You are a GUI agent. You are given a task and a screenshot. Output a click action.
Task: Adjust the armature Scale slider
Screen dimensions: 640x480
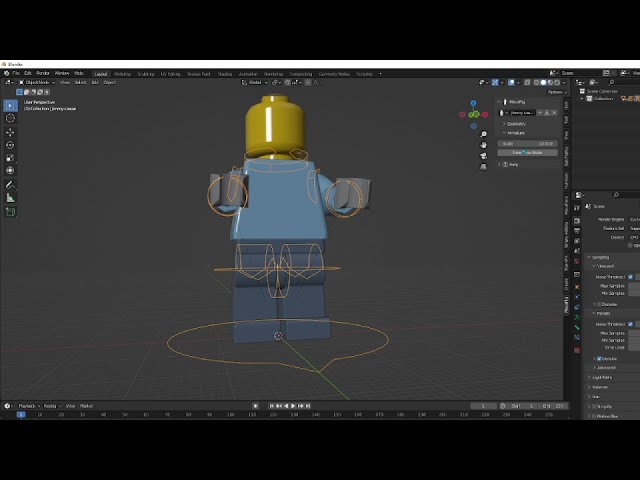(527, 144)
